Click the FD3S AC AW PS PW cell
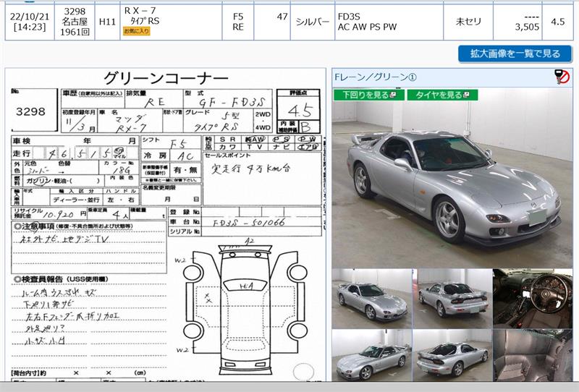579x392 pixels. pyautogui.click(x=389, y=22)
